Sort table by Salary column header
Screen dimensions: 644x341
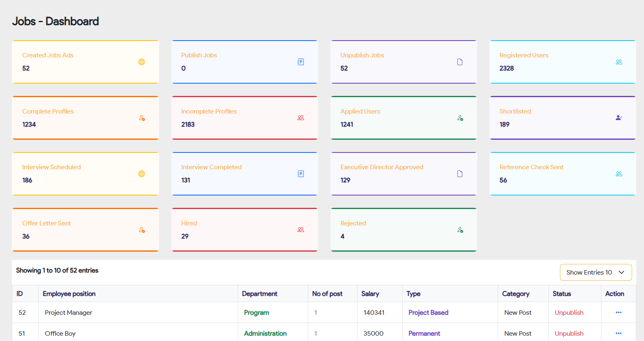click(x=370, y=294)
